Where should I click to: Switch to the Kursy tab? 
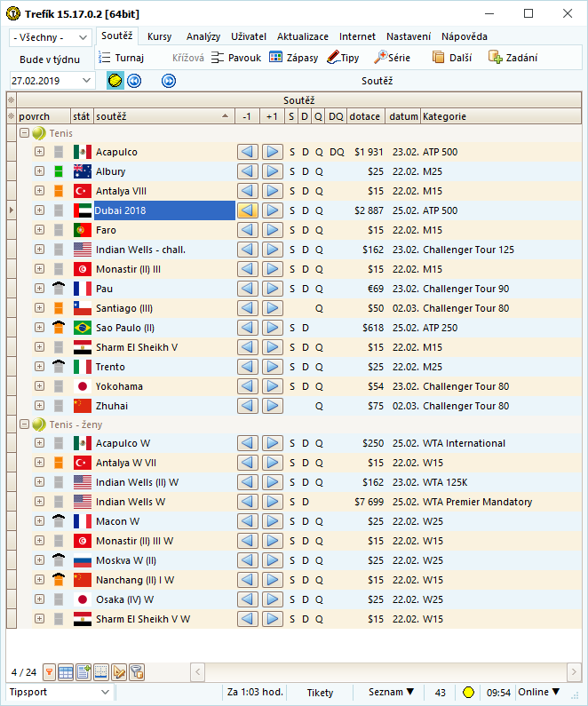[x=160, y=36]
